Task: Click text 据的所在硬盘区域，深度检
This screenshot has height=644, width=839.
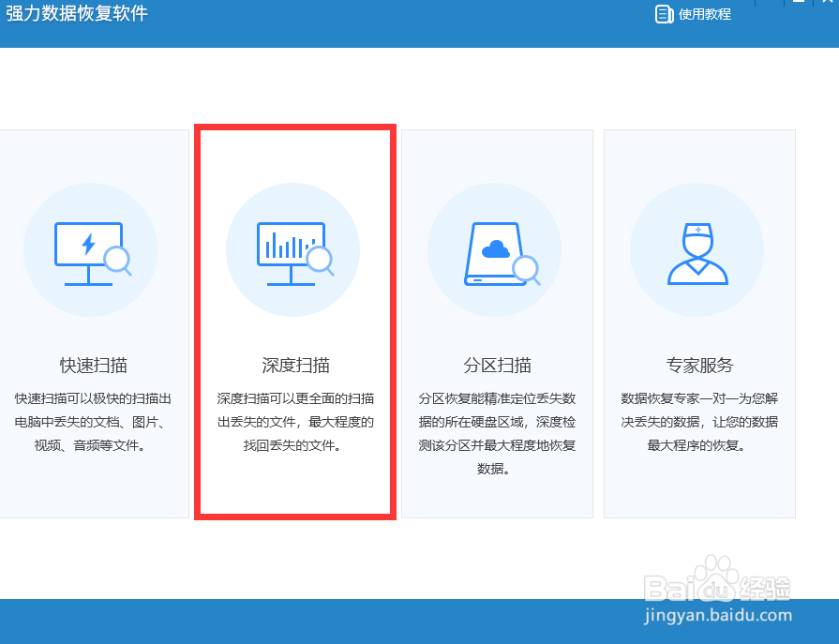Action: tap(497, 422)
